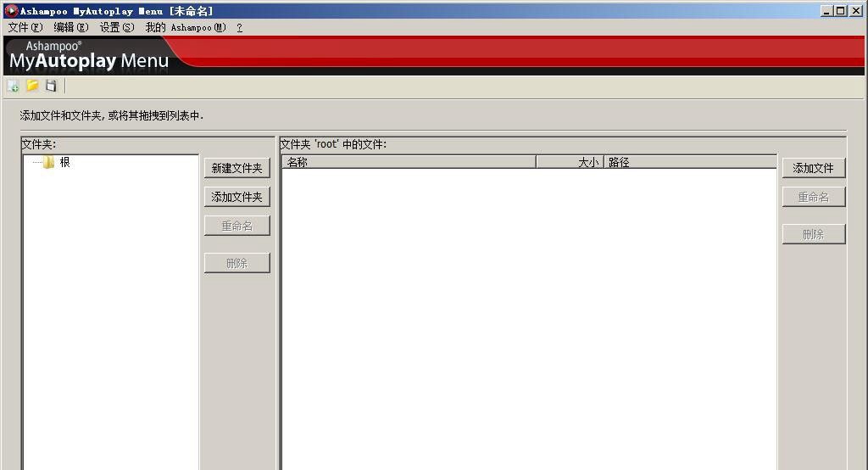Click the file panel 重命名 button
Image resolution: width=868 pixels, height=470 pixels.
click(814, 197)
